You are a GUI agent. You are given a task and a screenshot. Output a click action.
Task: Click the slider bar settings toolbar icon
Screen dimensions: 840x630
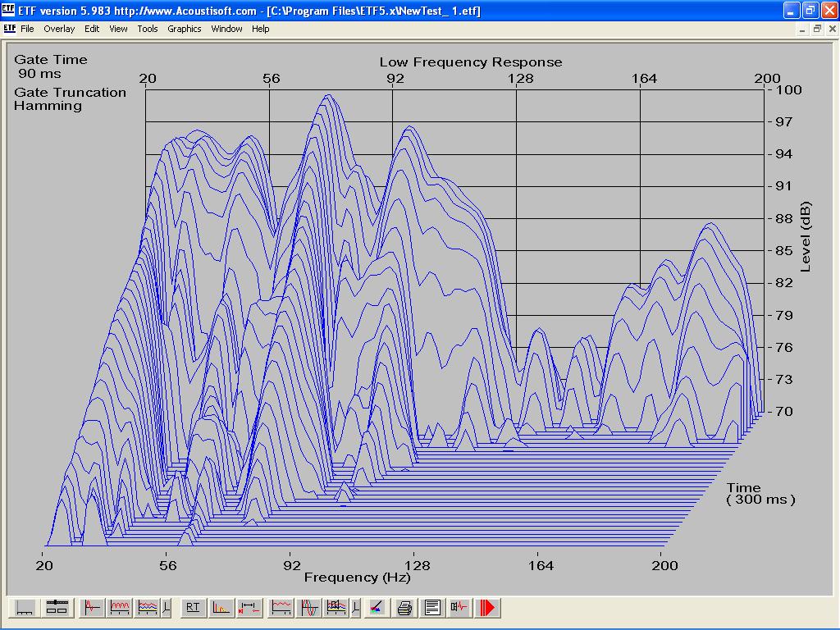point(56,608)
